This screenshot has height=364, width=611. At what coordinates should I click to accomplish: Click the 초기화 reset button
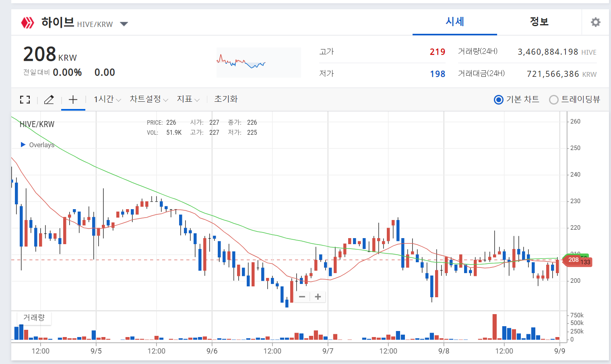point(226,99)
